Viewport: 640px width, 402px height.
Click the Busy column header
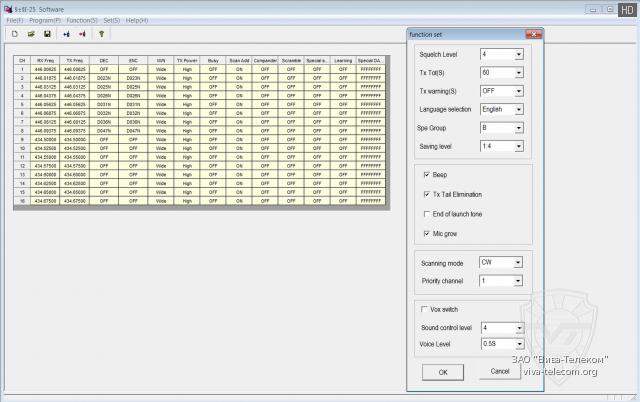[x=213, y=60]
